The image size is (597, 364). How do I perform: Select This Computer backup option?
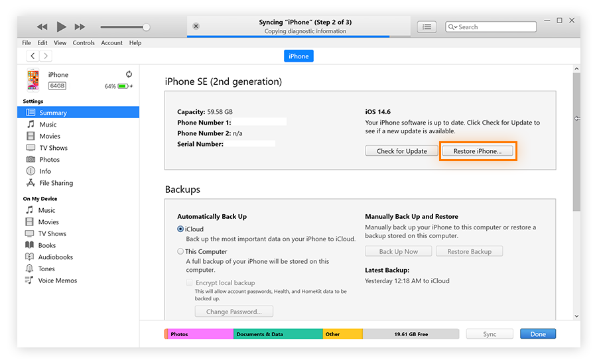coord(180,251)
